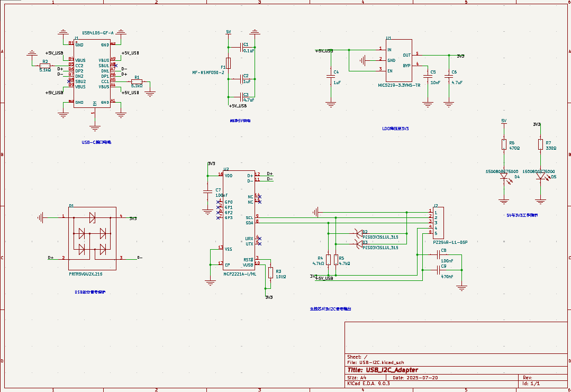Screen dimensions: 571x392
Task: Click the VUSB pin label on U2
Action: coord(248,265)
